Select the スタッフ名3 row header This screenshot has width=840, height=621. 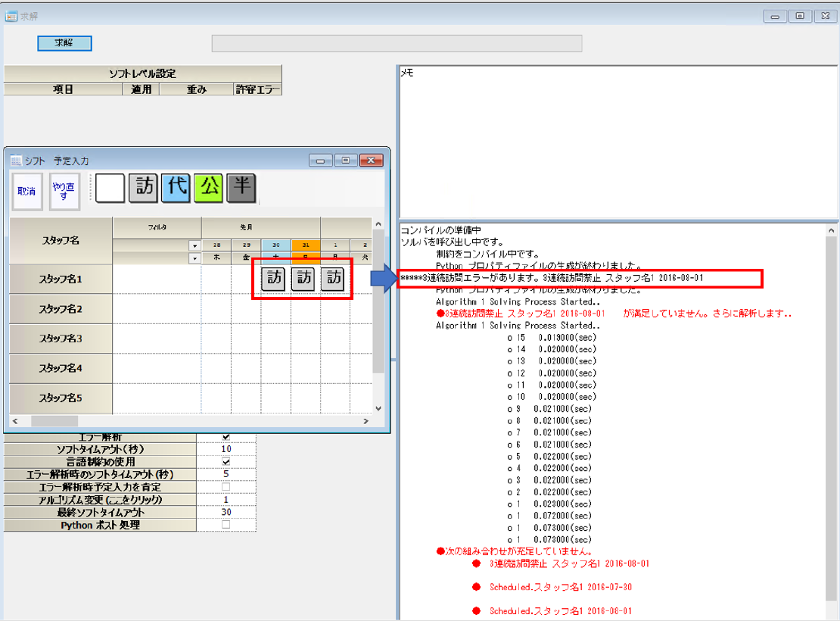61,339
